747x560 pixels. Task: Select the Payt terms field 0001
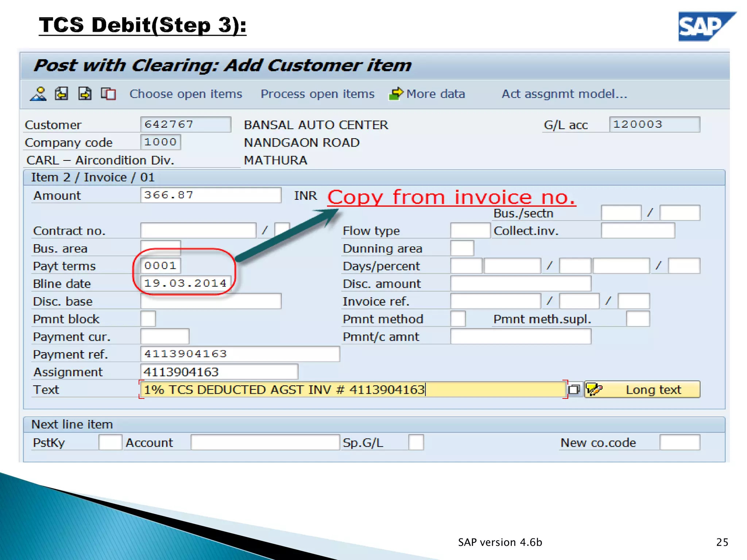coord(160,265)
